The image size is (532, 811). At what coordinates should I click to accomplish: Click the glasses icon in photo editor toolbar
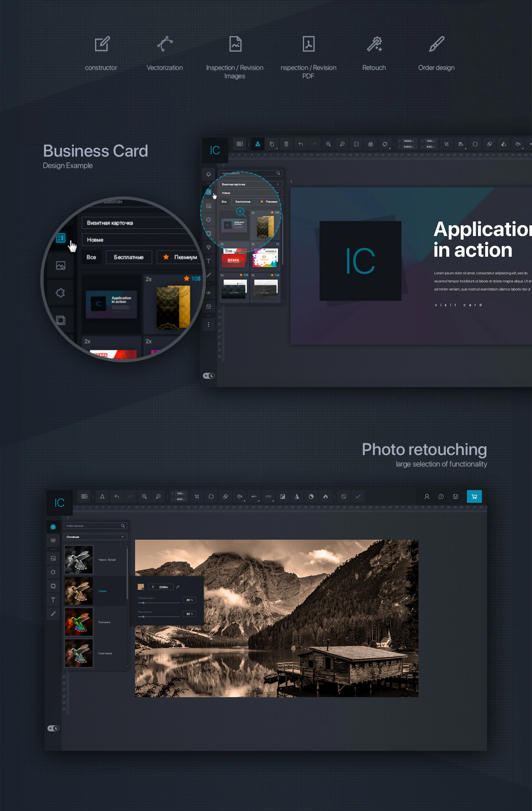click(x=268, y=497)
